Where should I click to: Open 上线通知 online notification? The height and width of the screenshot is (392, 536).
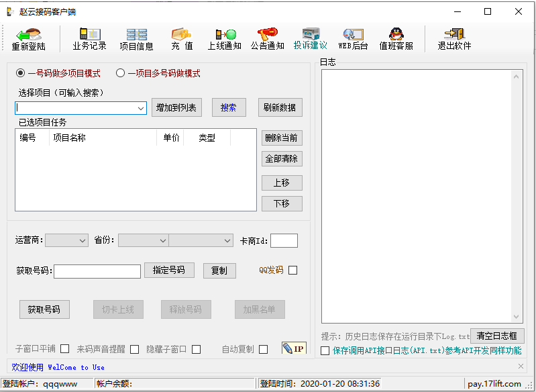tap(225, 40)
